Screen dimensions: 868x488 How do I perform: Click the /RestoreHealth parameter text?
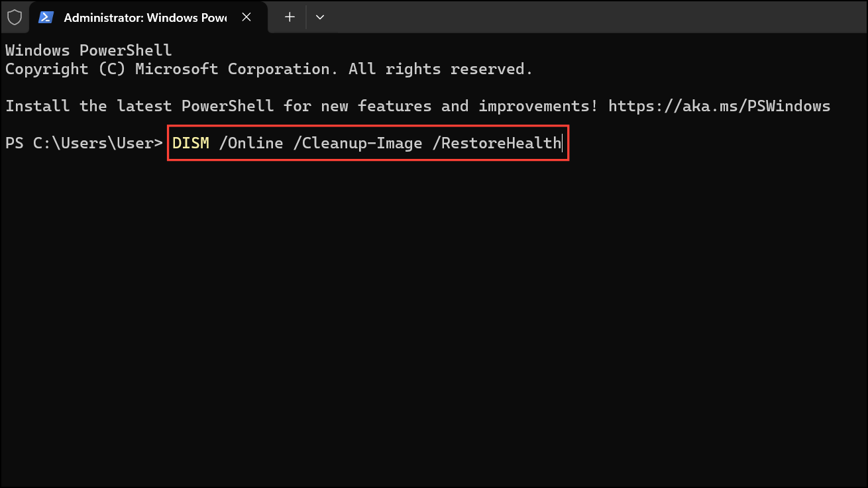click(496, 143)
